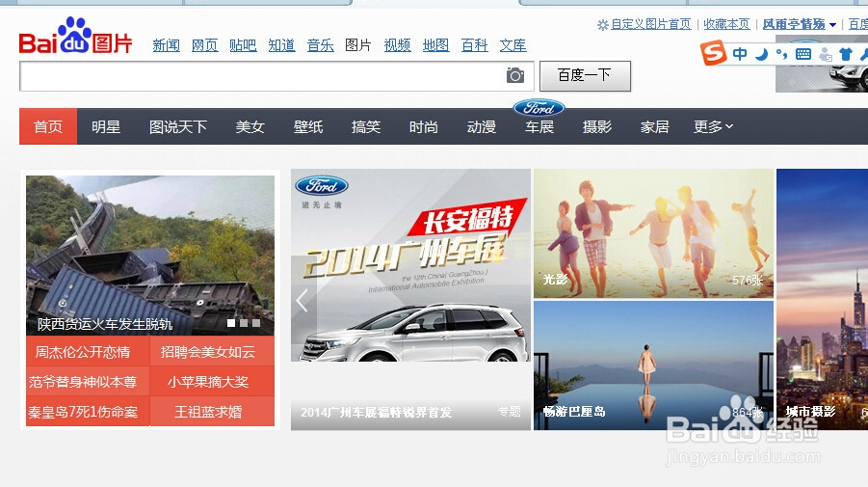
Task: Click the 周杰伦公开恋情 headline
Action: tap(83, 352)
